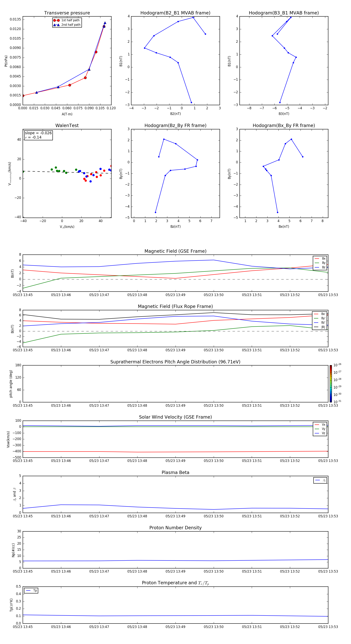Click the Bx legend entry in GSE plot
Viewport: 351px width, 644px height.
tap(320, 259)
